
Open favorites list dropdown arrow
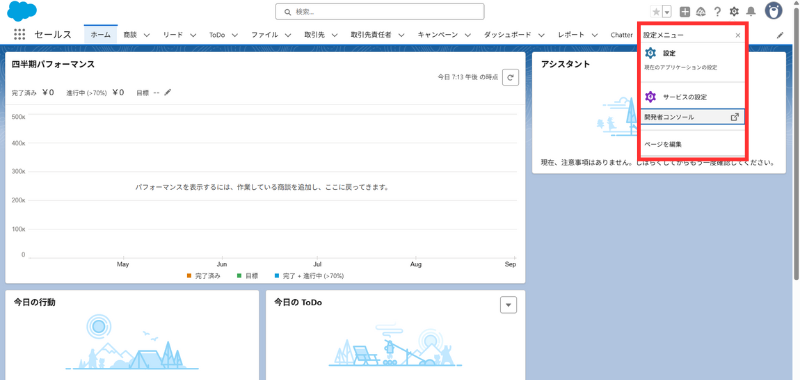tap(667, 12)
